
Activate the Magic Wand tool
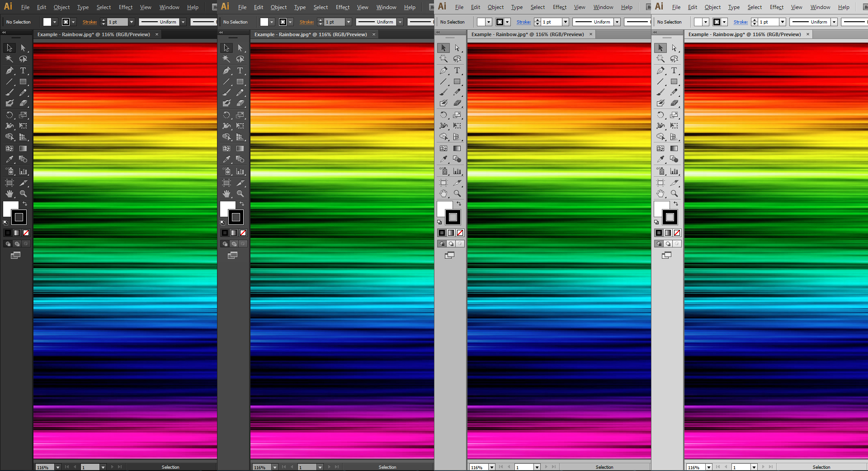[9, 59]
